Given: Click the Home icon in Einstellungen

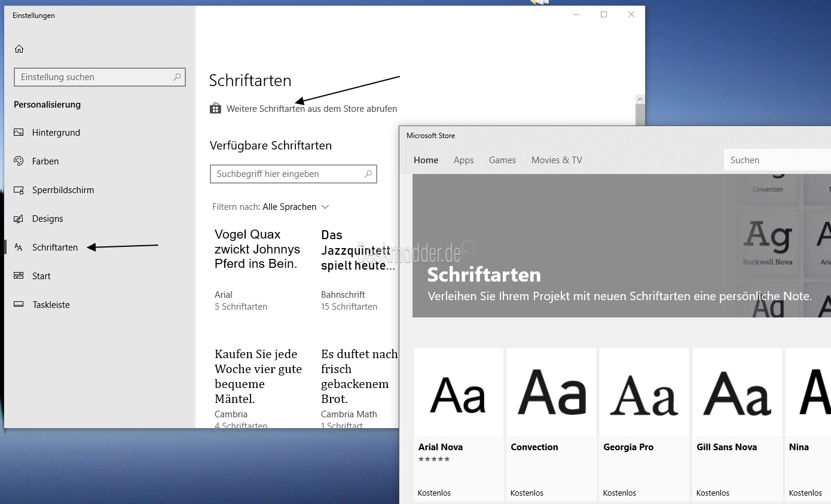Looking at the screenshot, I should [19, 49].
